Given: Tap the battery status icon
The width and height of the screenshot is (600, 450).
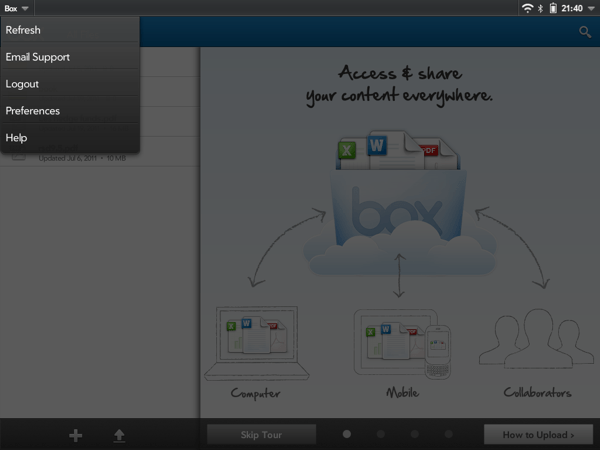Looking at the screenshot, I should point(553,8).
